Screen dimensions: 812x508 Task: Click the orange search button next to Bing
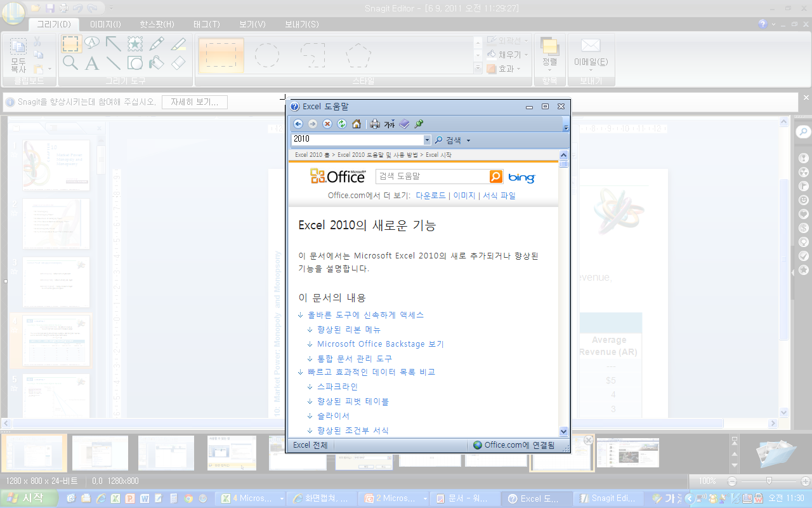click(x=495, y=177)
